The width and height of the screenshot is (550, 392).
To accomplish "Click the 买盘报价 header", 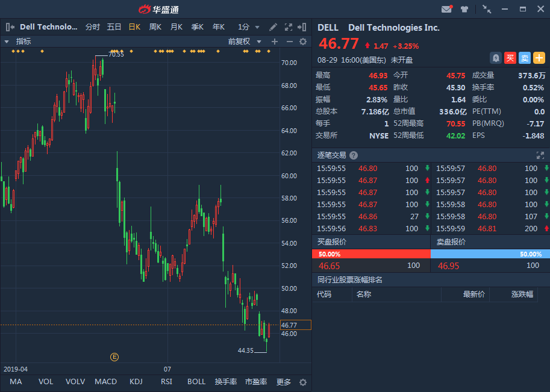I will (x=331, y=242).
